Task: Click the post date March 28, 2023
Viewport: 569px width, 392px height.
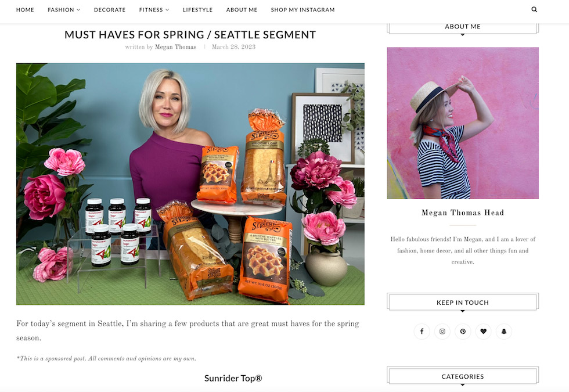Action: click(233, 47)
